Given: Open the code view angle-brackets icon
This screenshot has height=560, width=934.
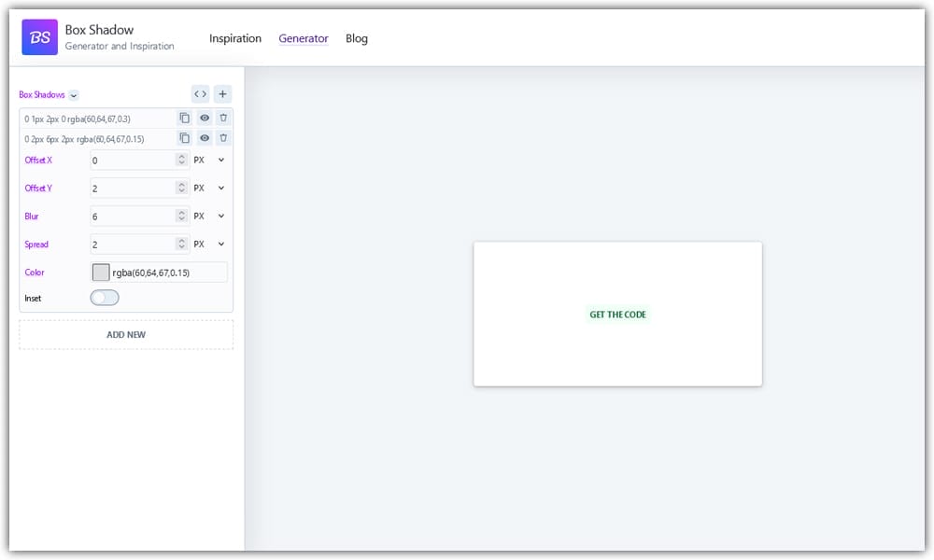Looking at the screenshot, I should click(200, 94).
